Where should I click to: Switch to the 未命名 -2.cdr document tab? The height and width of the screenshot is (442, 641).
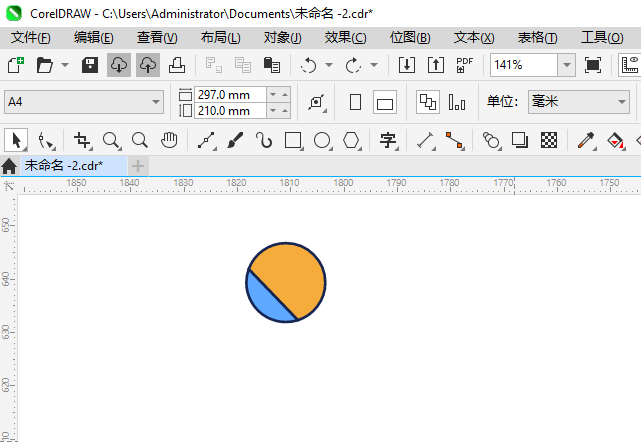click(74, 166)
